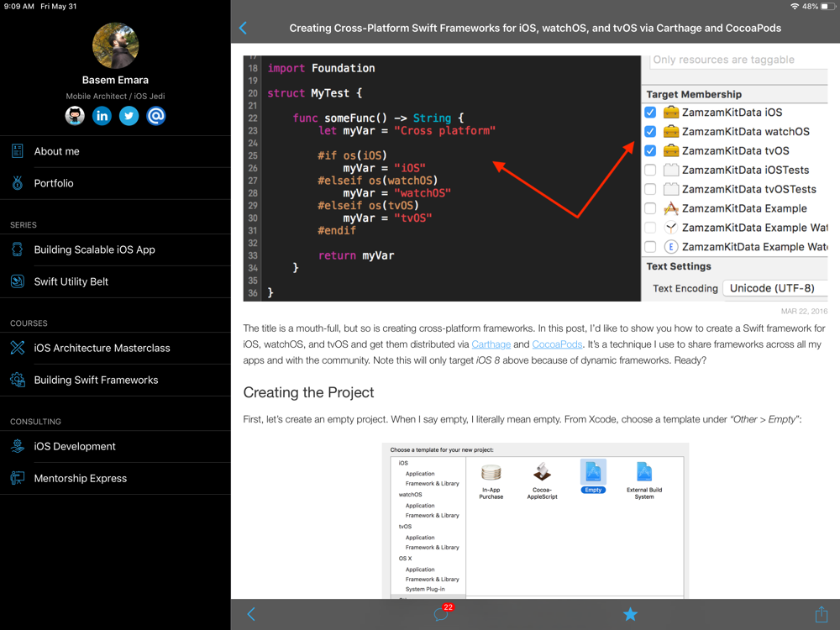Select the Empty template in screenshot
Viewport: 840px width, 630px height.
[593, 476]
